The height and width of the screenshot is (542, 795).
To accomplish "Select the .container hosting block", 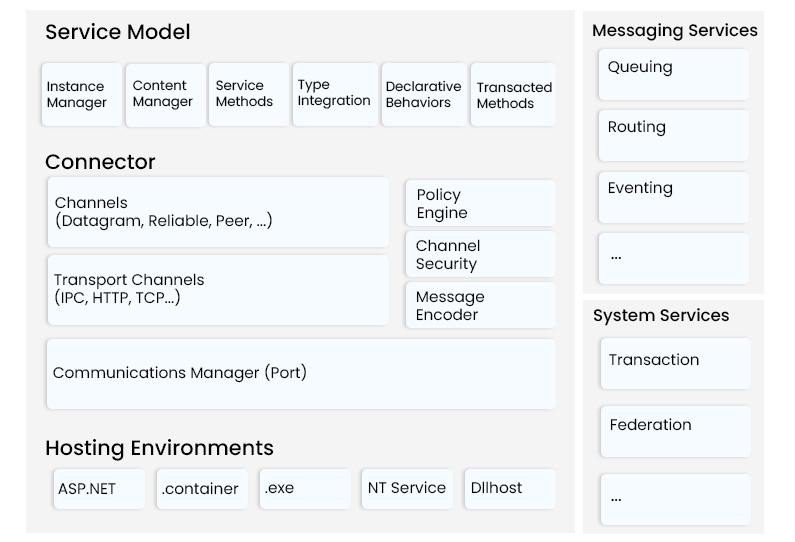I will pyautogui.click(x=201, y=489).
